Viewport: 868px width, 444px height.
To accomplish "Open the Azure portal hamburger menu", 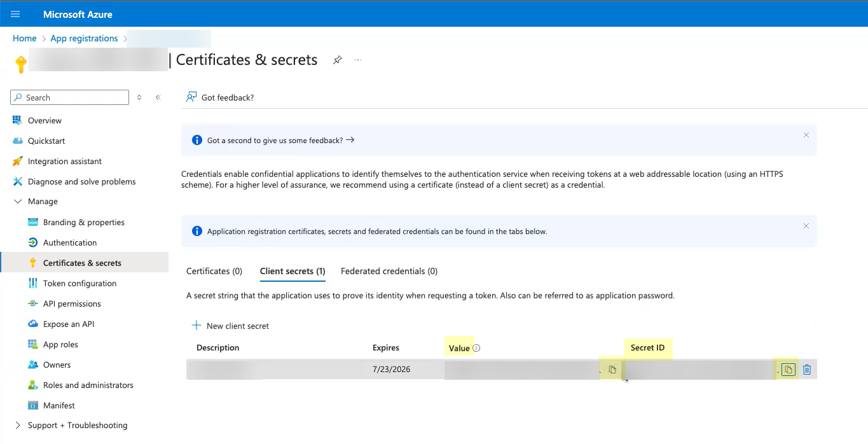I will (15, 14).
